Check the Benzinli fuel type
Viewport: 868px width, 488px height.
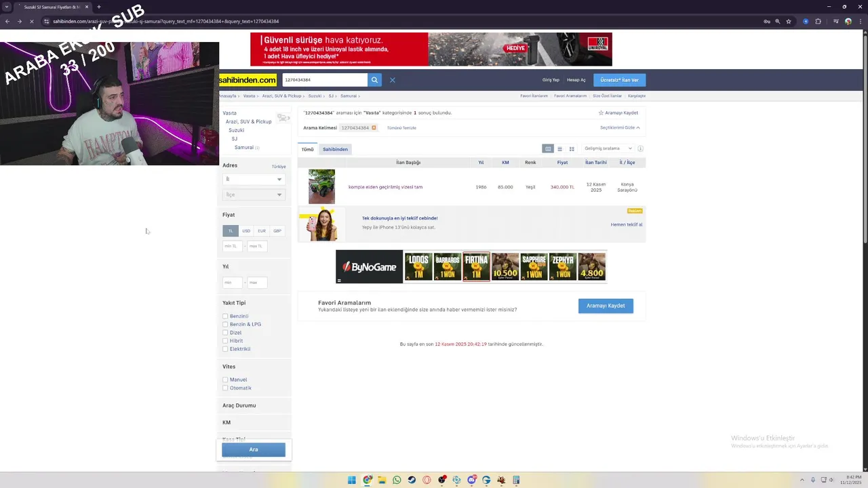(225, 317)
